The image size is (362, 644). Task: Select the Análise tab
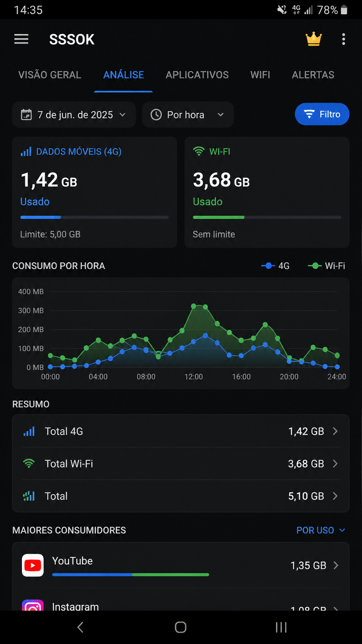pos(123,75)
